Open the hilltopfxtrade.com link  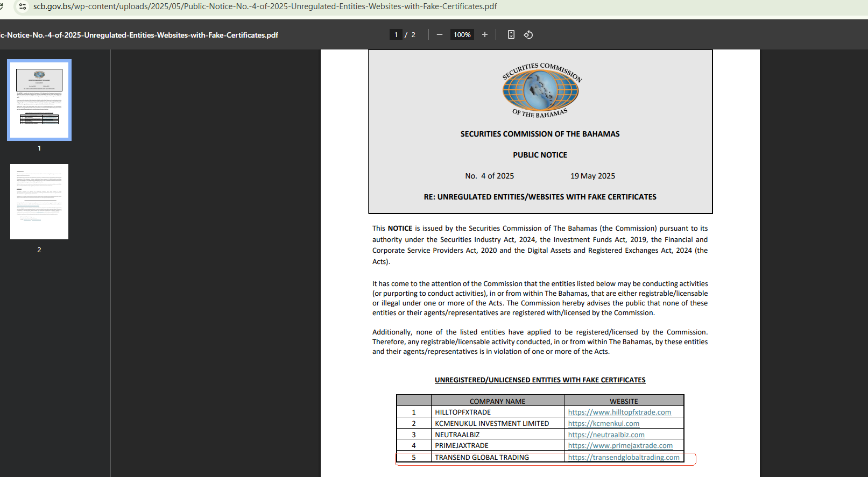(x=619, y=412)
